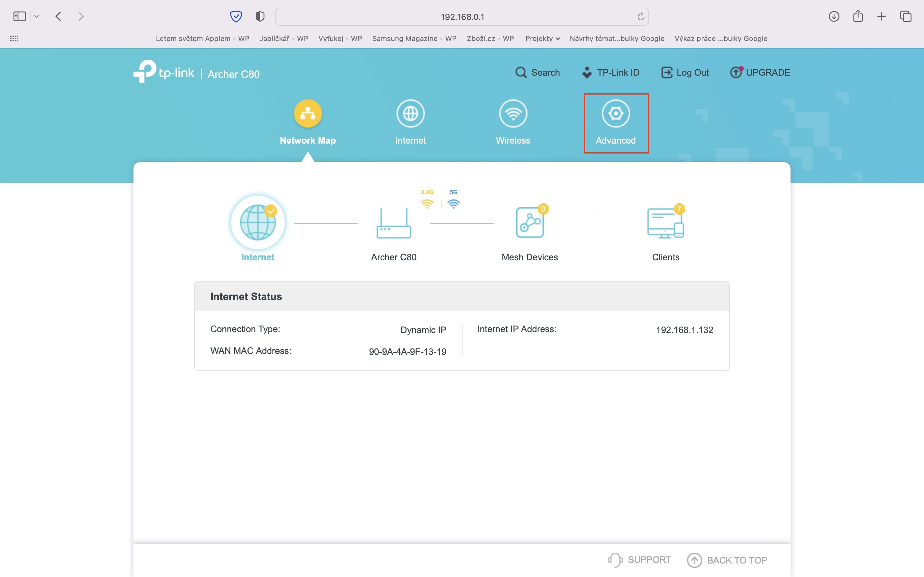Click the address bar showing 192.168.0.1
The image size is (924, 577).
click(462, 17)
